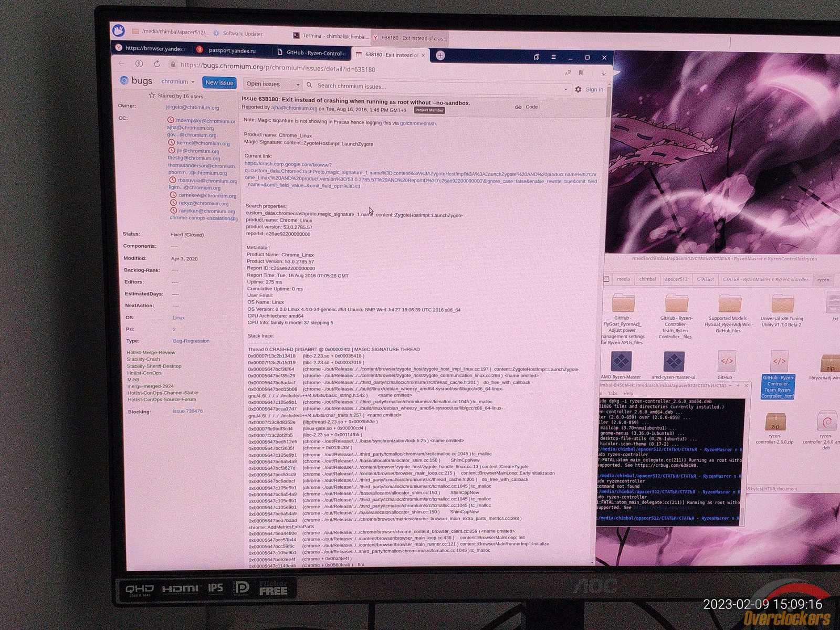Open the Xubuntu whisker menu icon
The image size is (840, 630).
119,30
